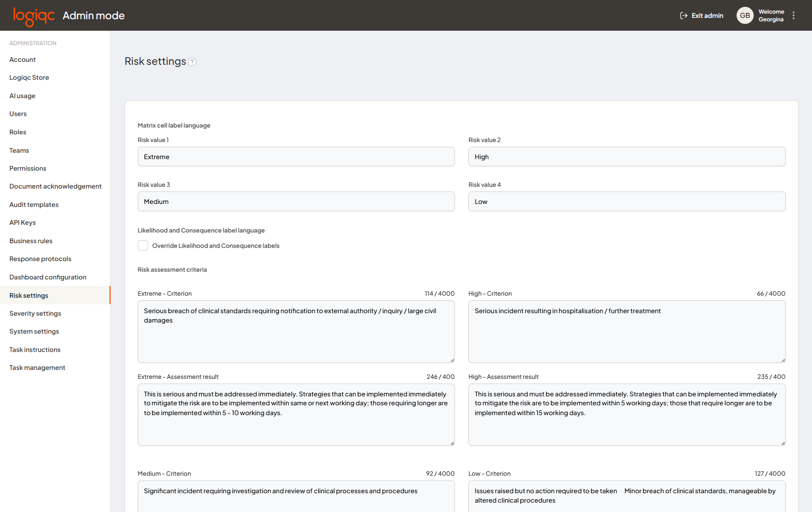
Task: Click the Low - Criterion text area
Action: pyautogui.click(x=626, y=496)
